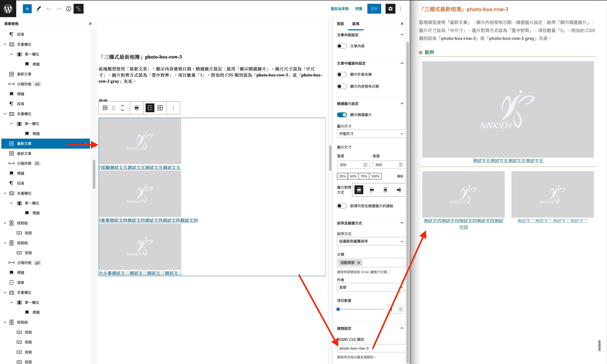Click the latest posts block type icon in block toolbar
The width and height of the screenshot is (607, 364).
coord(105,108)
